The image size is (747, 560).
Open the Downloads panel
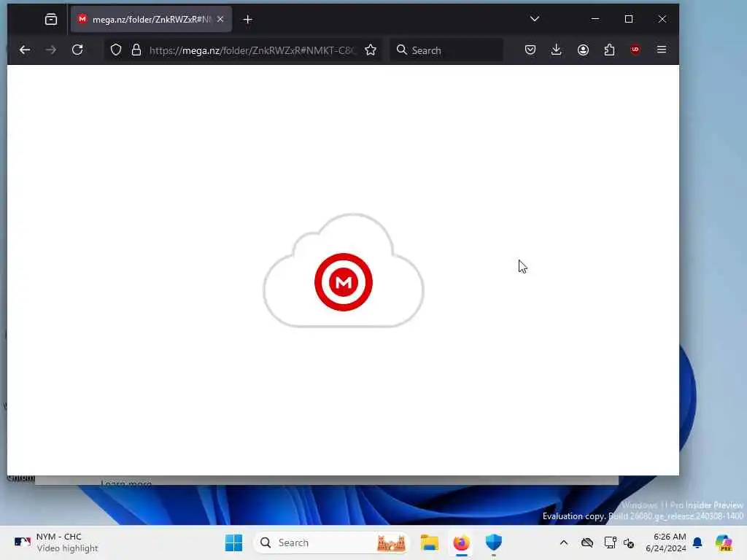click(x=556, y=50)
